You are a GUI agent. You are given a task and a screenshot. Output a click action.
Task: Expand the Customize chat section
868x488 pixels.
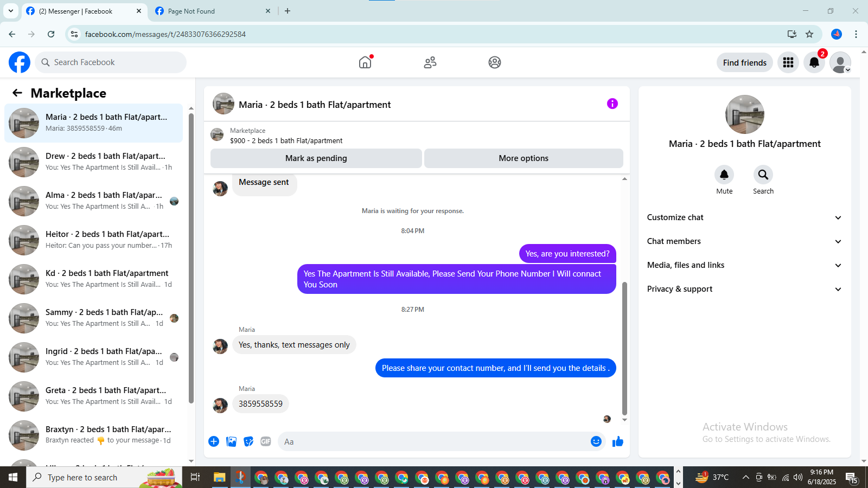[744, 217]
